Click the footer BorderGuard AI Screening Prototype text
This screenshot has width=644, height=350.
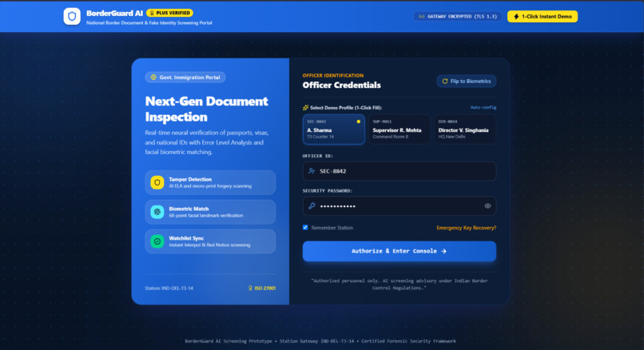tap(229, 341)
